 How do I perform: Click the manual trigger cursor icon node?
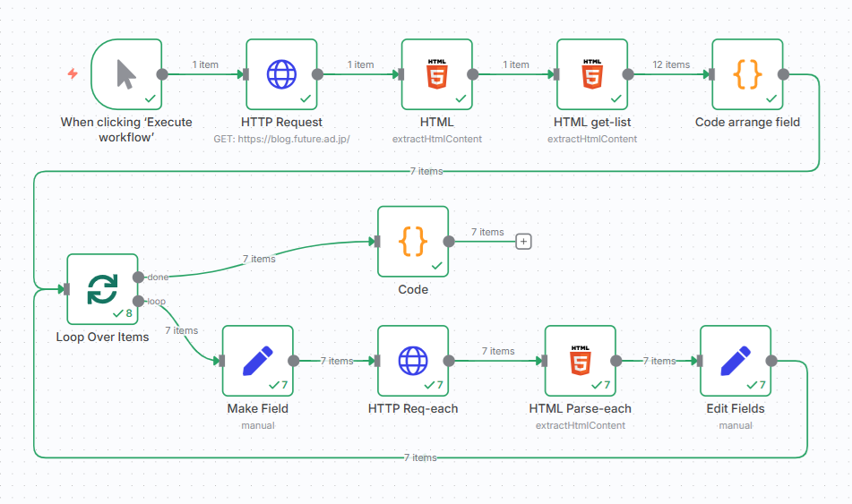(x=126, y=74)
